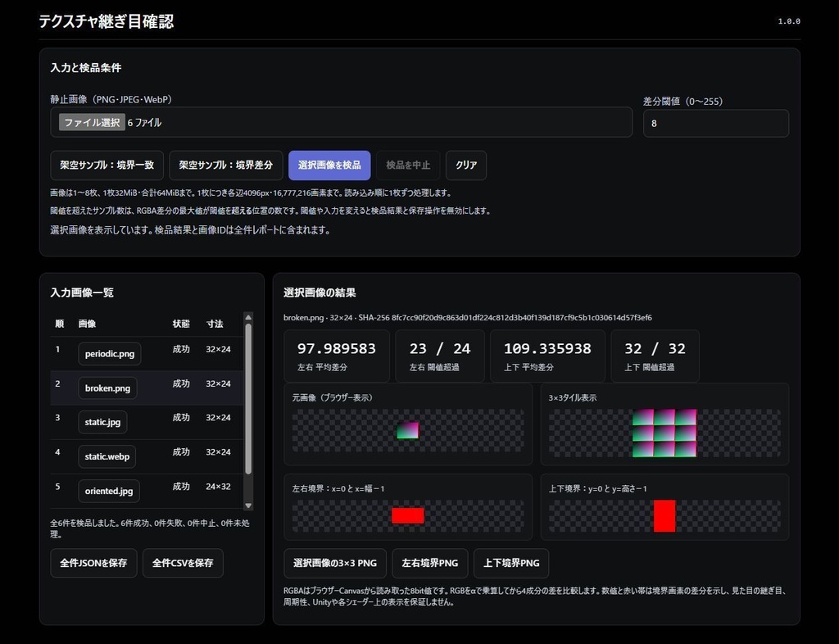Click the broken.png SHA-256 info line

[468, 318]
